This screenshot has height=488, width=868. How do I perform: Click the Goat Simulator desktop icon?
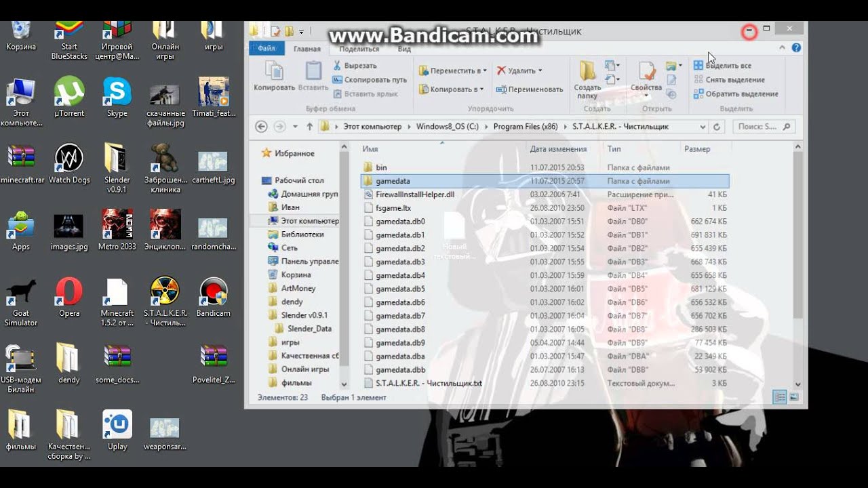(x=21, y=302)
